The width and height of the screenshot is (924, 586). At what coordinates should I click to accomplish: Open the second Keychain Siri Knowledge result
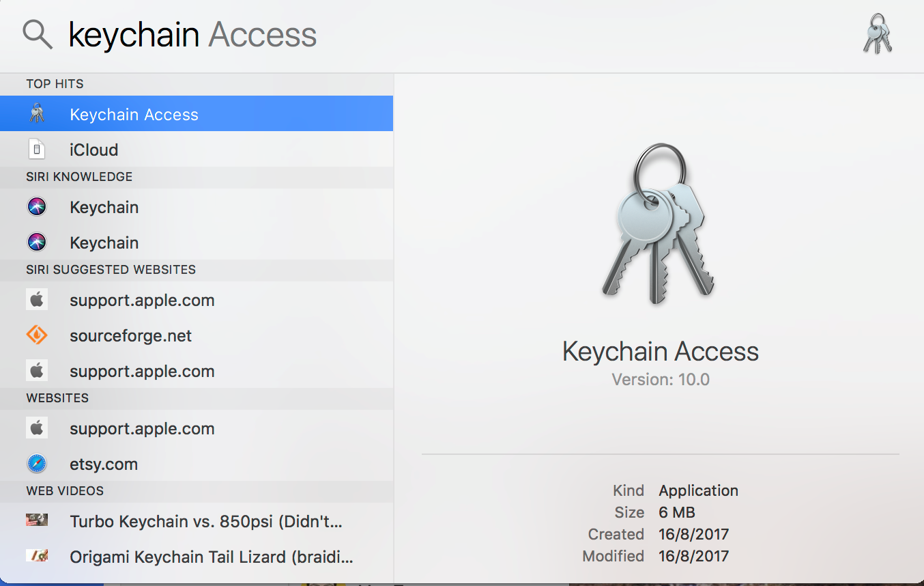[x=104, y=243]
